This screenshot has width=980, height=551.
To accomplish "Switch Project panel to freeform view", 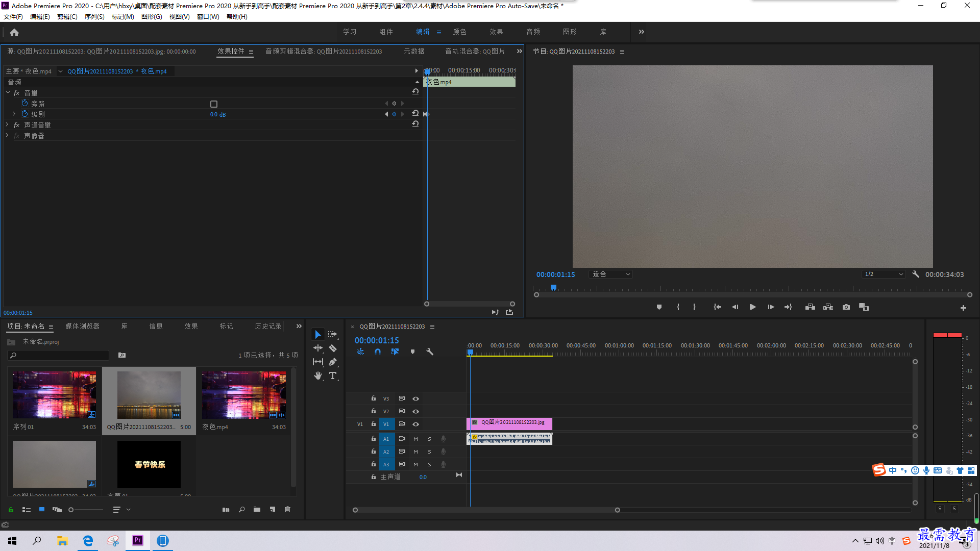I will [57, 509].
